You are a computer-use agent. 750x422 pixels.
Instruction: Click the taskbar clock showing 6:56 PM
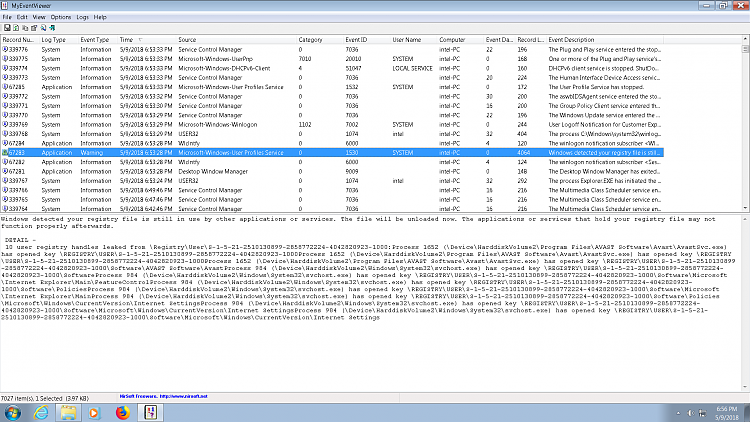coord(727,413)
